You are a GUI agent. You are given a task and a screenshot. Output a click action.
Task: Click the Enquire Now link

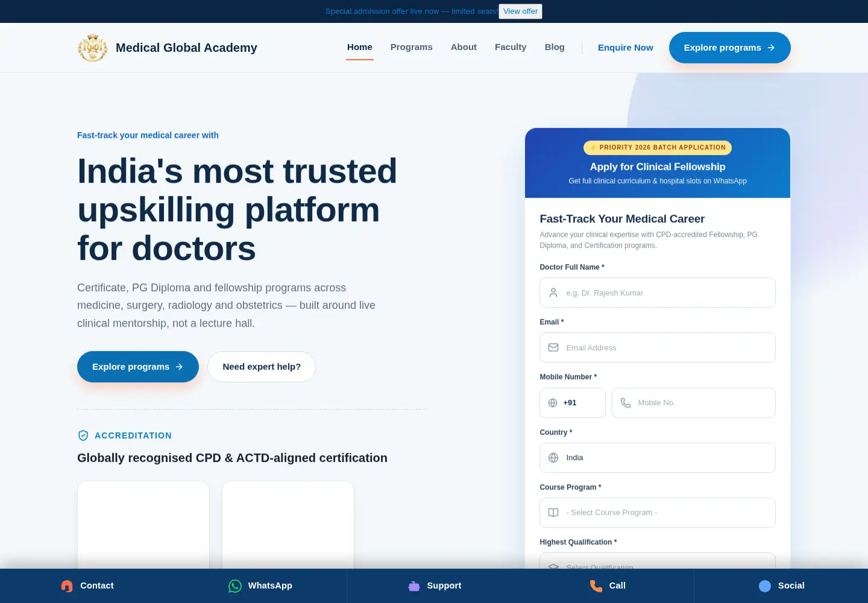tap(626, 48)
